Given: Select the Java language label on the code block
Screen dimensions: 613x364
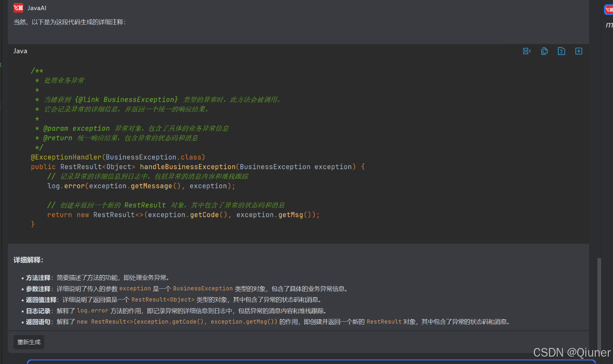Looking at the screenshot, I should point(20,51).
